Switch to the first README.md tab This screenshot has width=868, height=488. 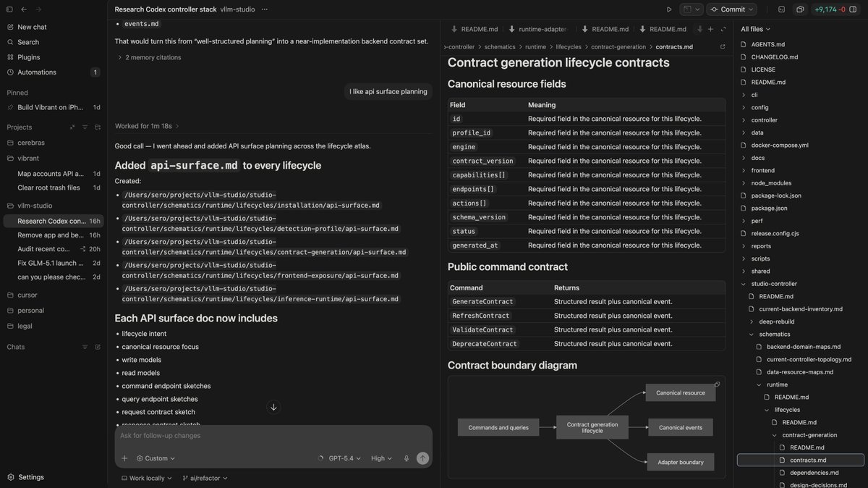click(474, 29)
